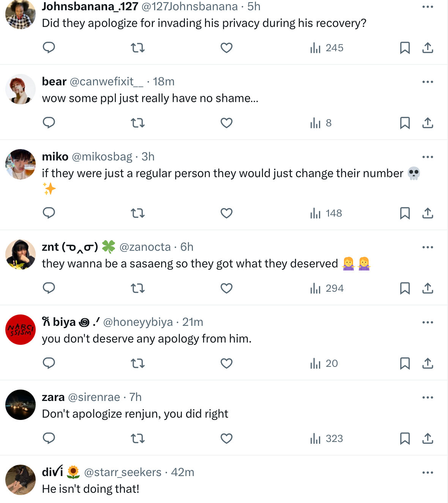Bookmark bear's tweet

[x=405, y=123]
